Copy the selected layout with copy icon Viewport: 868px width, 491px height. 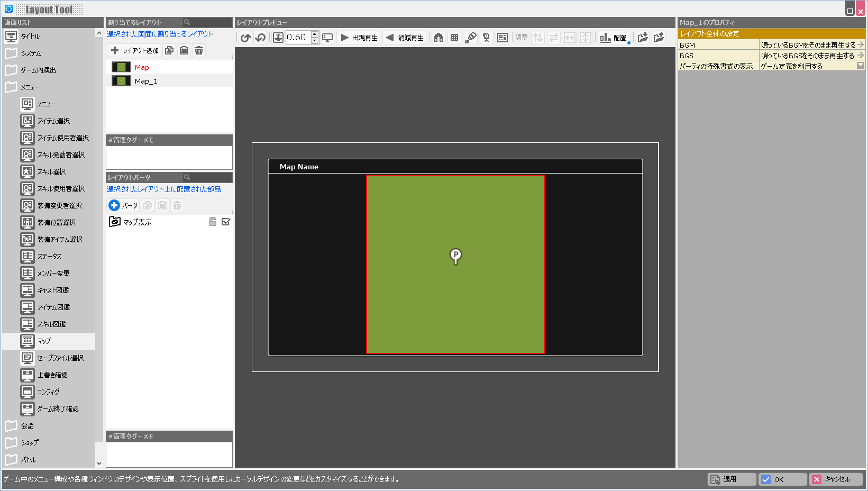pyautogui.click(x=169, y=50)
